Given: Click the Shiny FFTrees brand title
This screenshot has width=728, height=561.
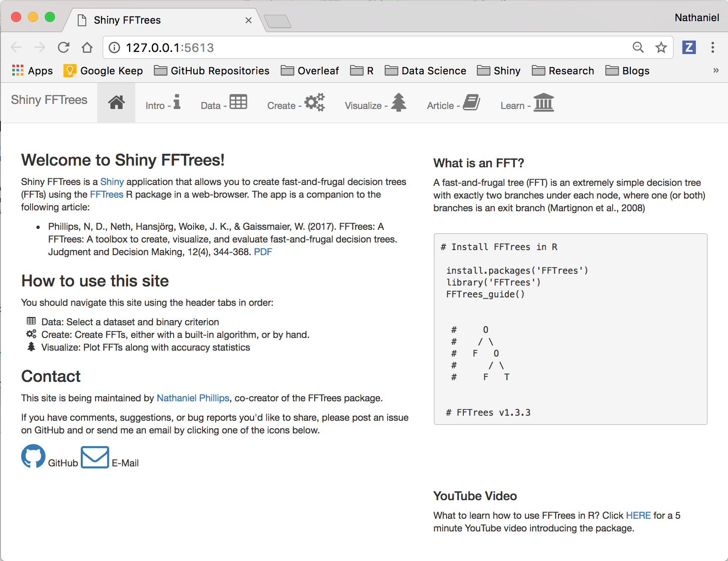Looking at the screenshot, I should click(49, 100).
